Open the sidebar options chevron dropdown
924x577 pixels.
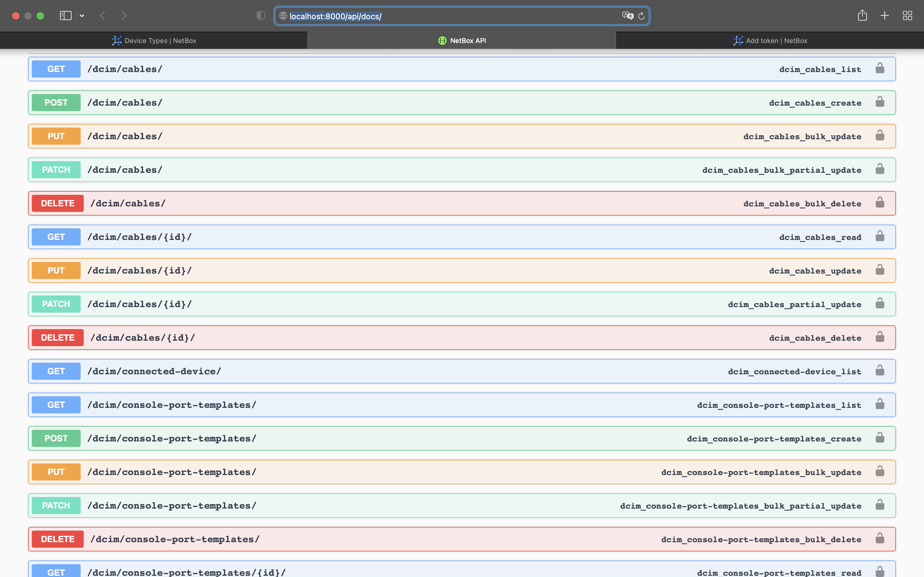(82, 16)
